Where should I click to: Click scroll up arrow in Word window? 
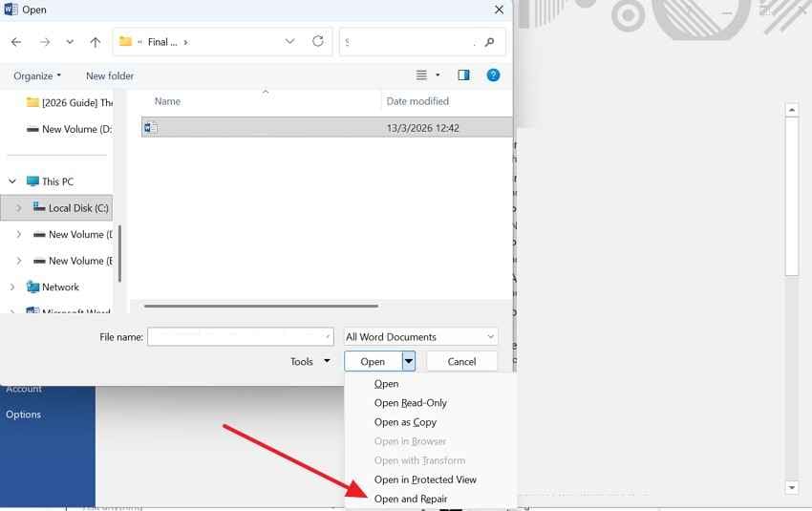pos(791,110)
